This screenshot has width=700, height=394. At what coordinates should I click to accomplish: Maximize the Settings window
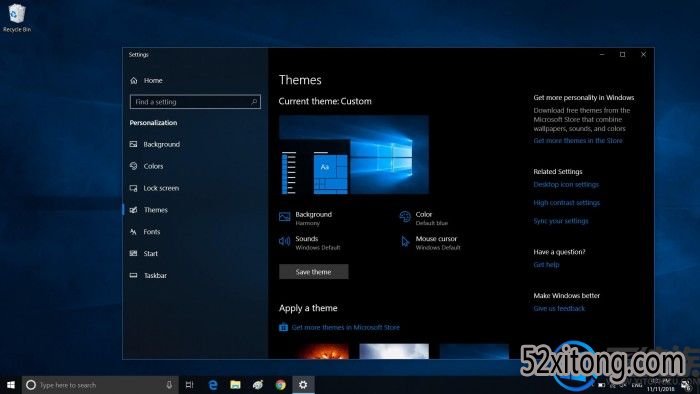623,54
